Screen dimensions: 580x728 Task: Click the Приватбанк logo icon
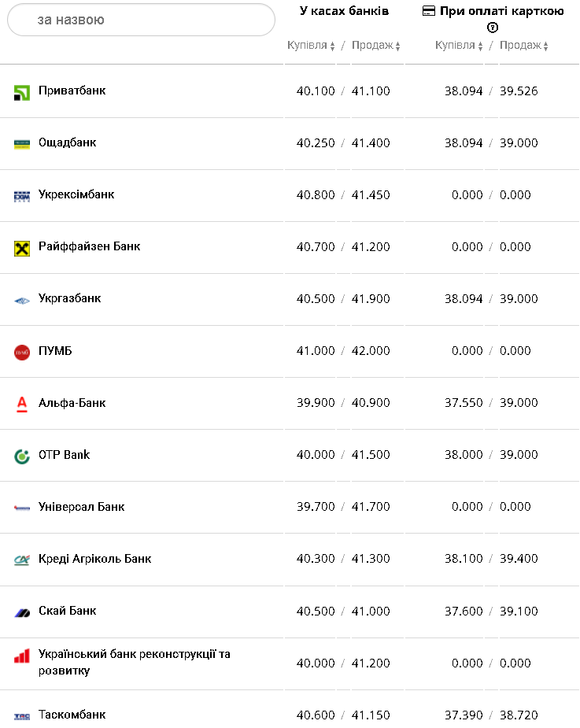22,93
